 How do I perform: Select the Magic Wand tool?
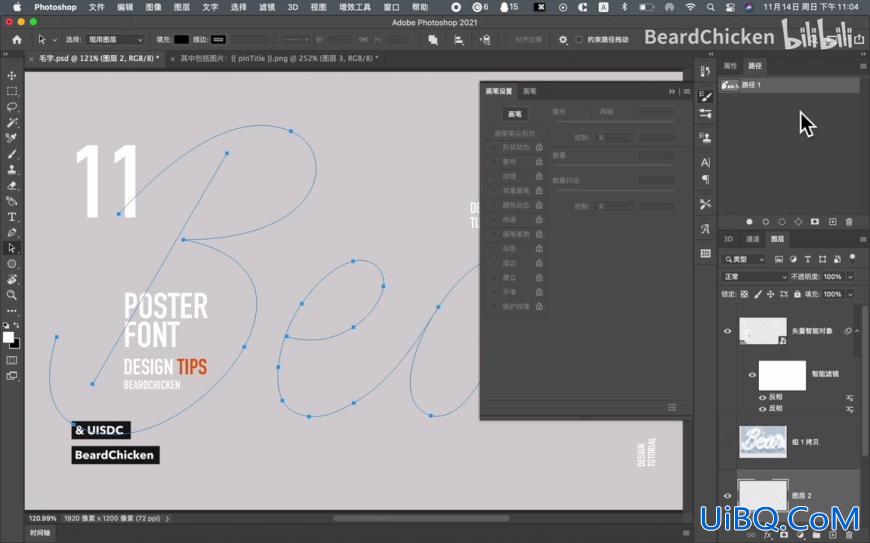coord(12,122)
